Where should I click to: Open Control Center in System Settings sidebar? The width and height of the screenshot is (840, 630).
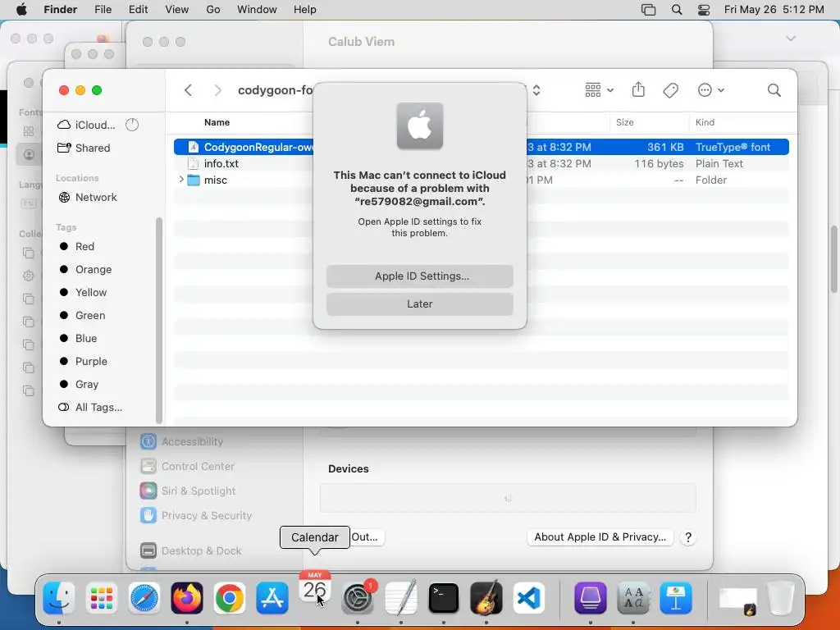[x=187, y=466]
